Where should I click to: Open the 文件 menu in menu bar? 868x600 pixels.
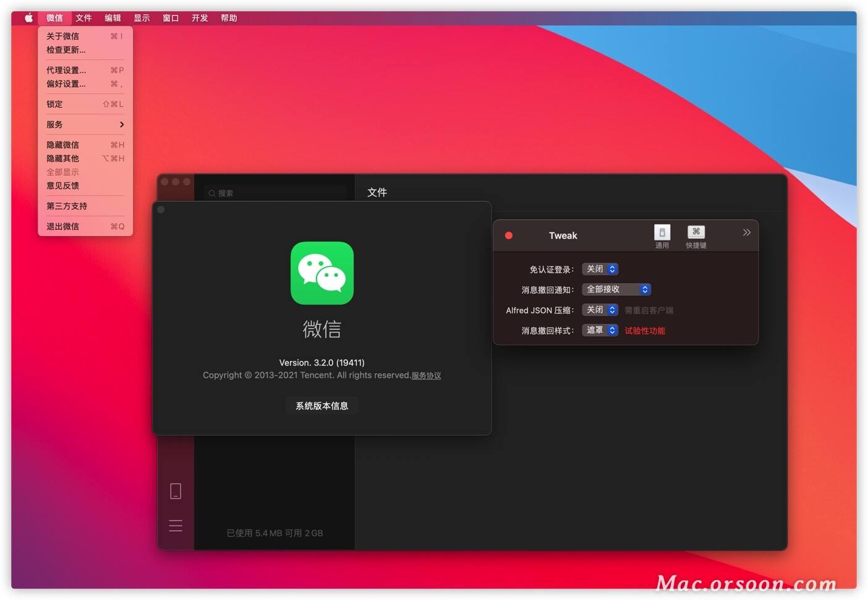pyautogui.click(x=83, y=18)
